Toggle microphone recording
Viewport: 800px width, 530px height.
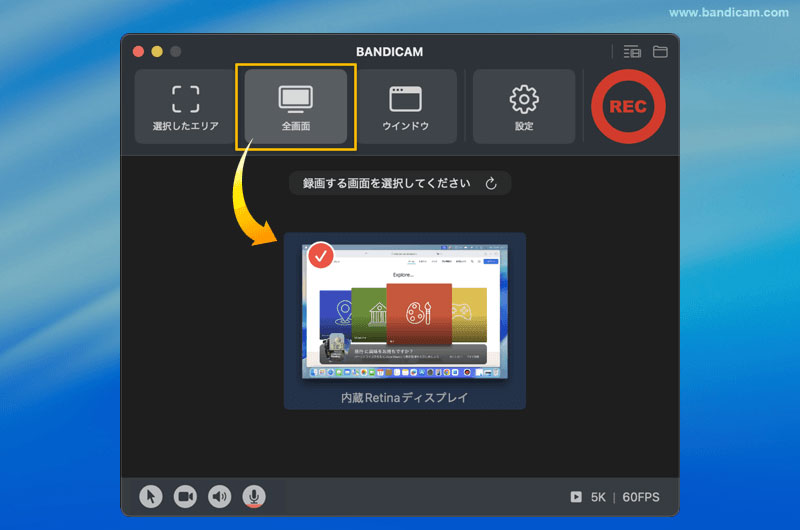click(x=254, y=496)
